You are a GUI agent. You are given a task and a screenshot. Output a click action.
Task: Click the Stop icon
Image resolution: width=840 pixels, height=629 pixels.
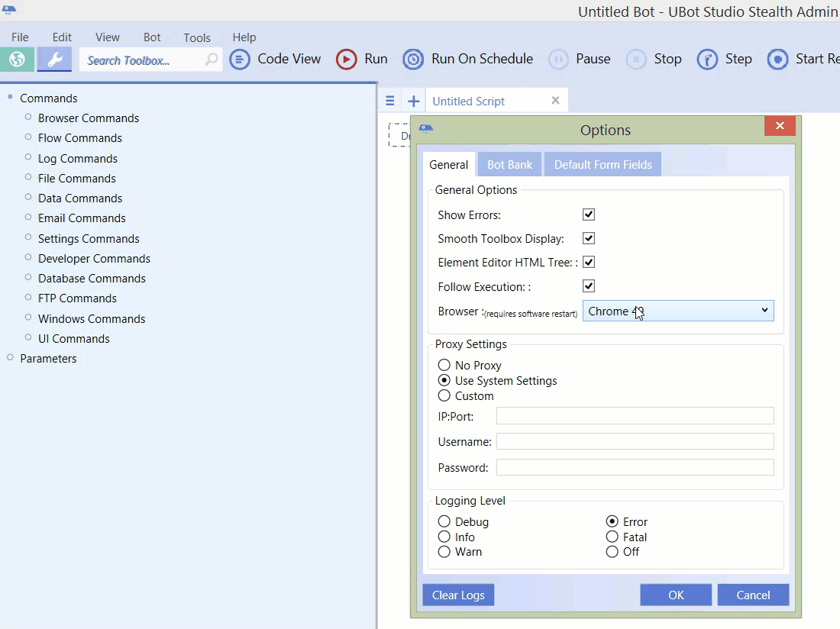[x=636, y=59]
